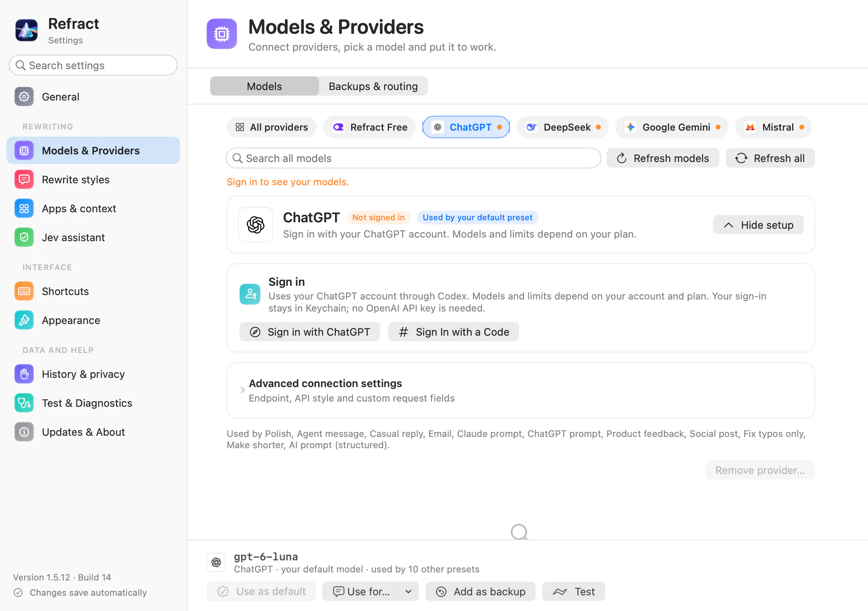Click the magnifier icon in Search settings
This screenshot has width=868, height=611.
pos(20,66)
